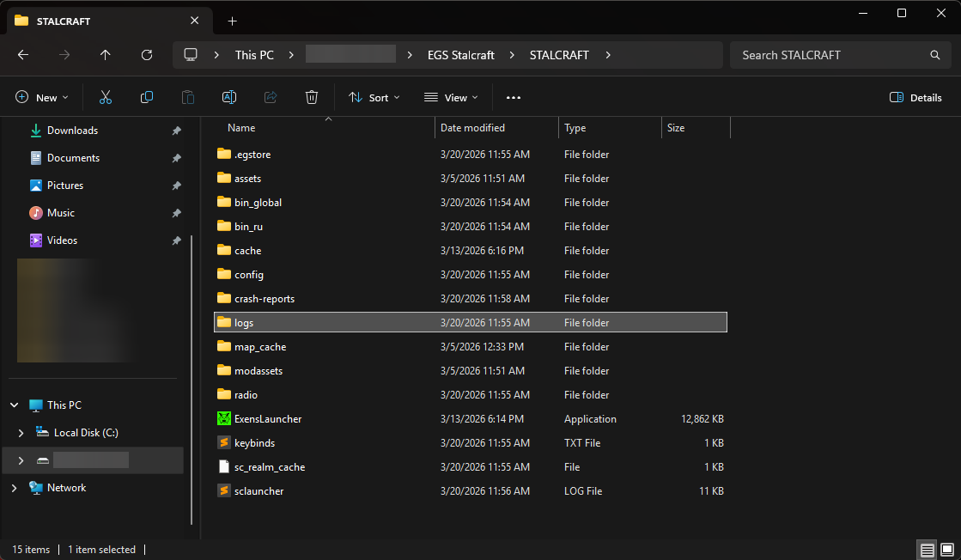Refresh the current folder view

coord(147,55)
